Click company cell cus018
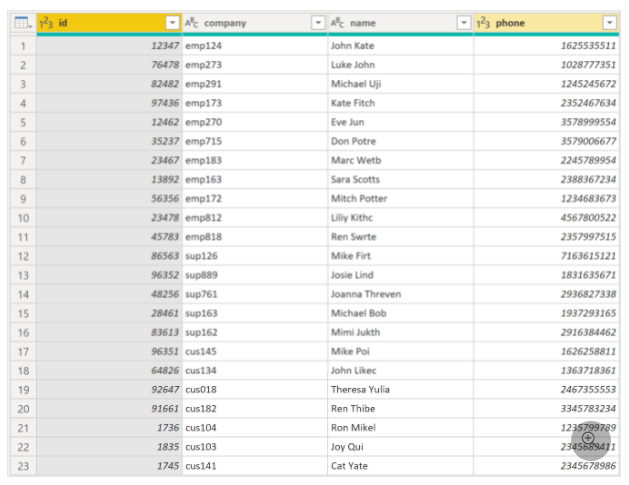This screenshot has width=629, height=485. [255, 390]
